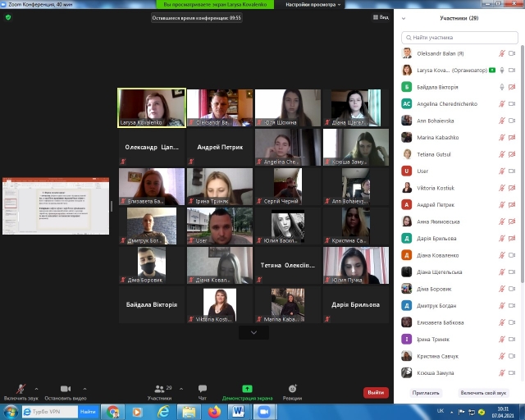
Task: Click the UK language indicator in system tray
Action: (x=441, y=411)
